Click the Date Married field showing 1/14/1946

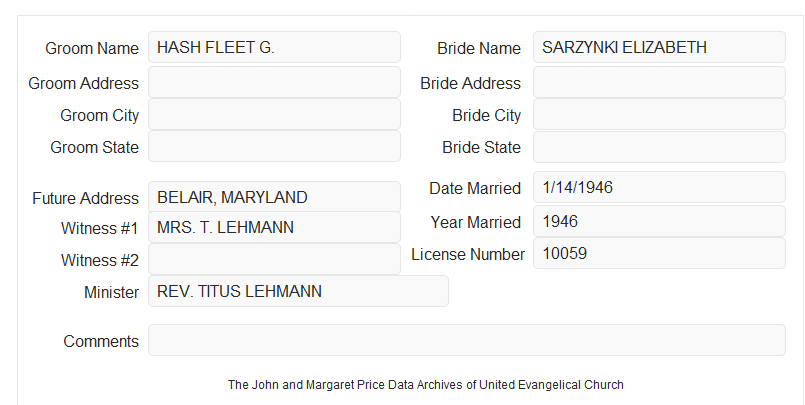[659, 187]
